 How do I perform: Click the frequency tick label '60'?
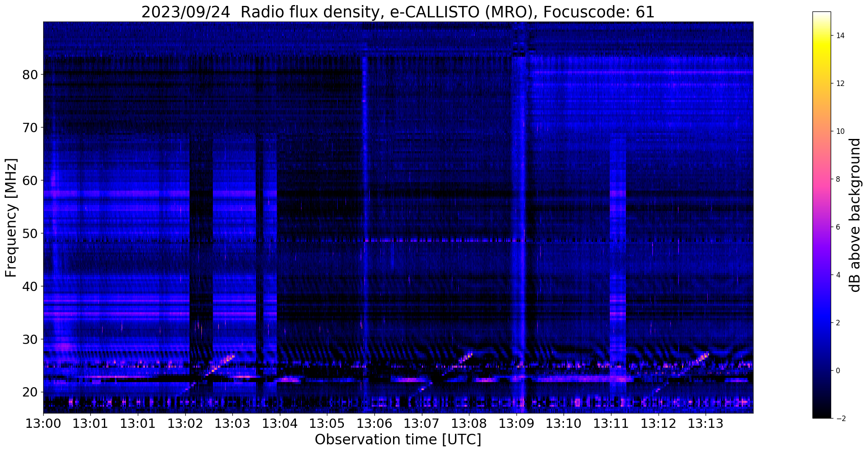pyautogui.click(x=30, y=180)
